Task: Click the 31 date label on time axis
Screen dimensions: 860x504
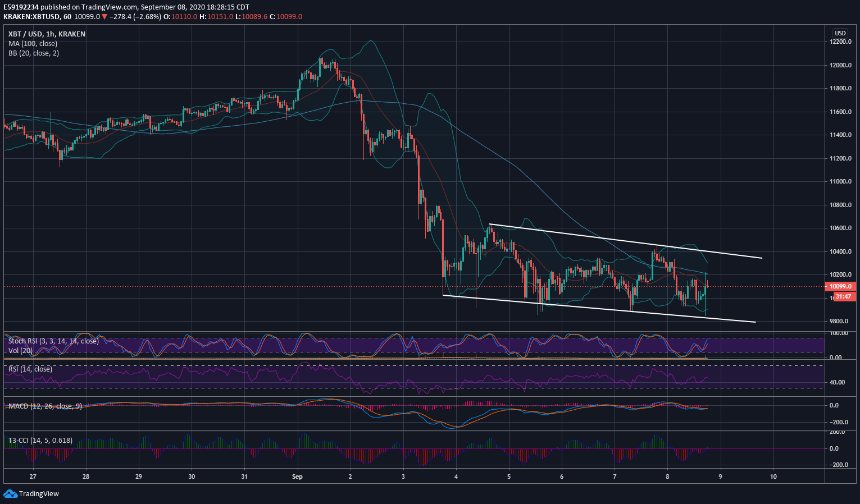Action: 244,477
